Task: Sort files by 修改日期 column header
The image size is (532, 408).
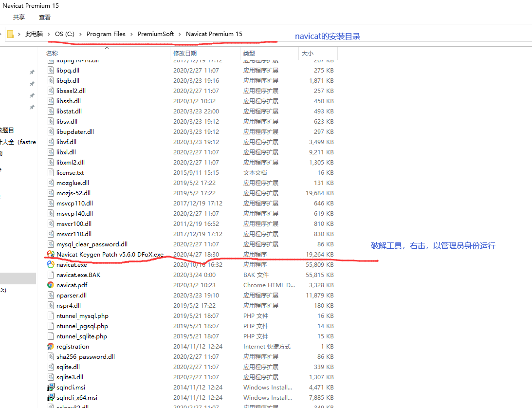Action: pyautogui.click(x=185, y=53)
